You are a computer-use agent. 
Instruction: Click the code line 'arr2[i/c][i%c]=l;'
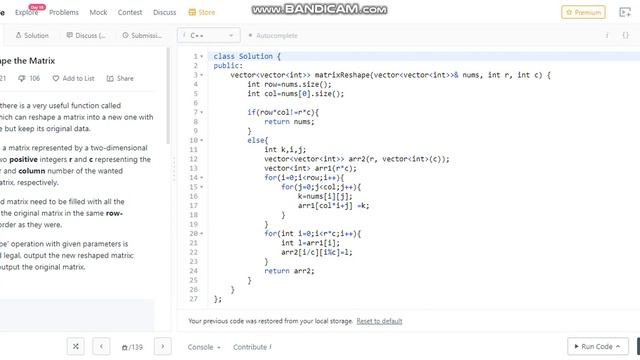(317, 252)
